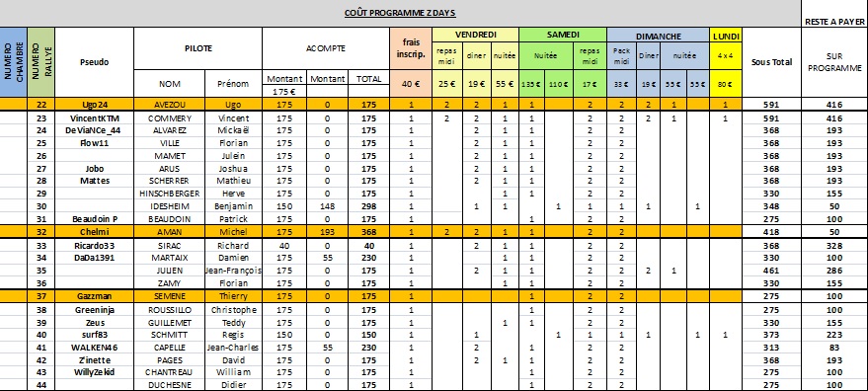Click the Pseudo column header
The height and width of the screenshot is (391, 868).
pyautogui.click(x=95, y=62)
